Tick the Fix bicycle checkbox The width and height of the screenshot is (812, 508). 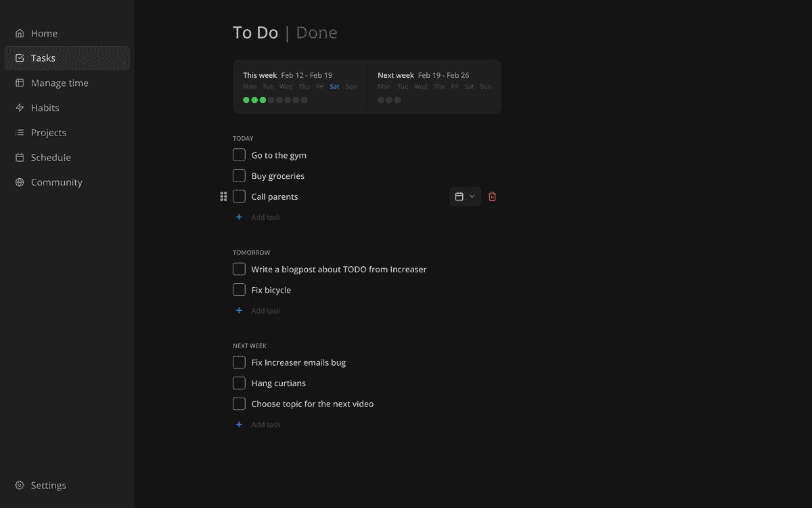click(x=239, y=290)
